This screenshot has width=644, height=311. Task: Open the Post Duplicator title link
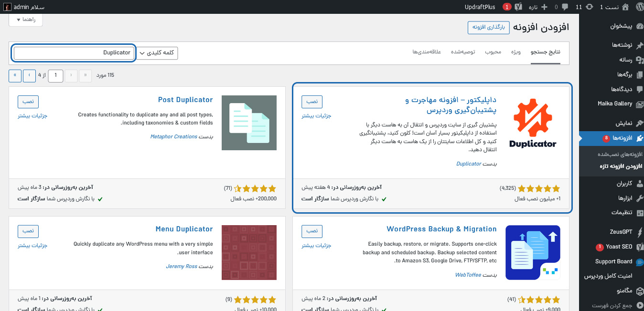185,100
